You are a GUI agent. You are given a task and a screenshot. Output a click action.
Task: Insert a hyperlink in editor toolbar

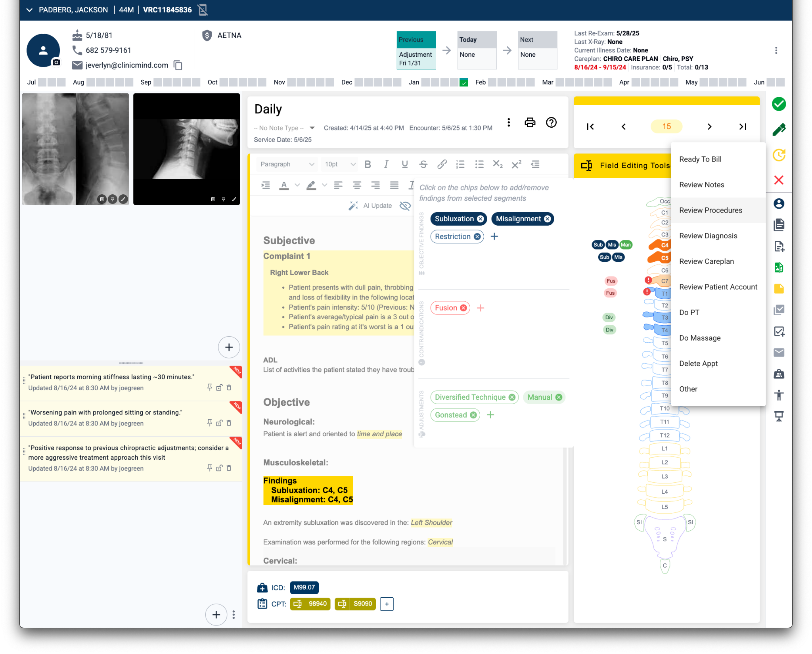(x=442, y=164)
